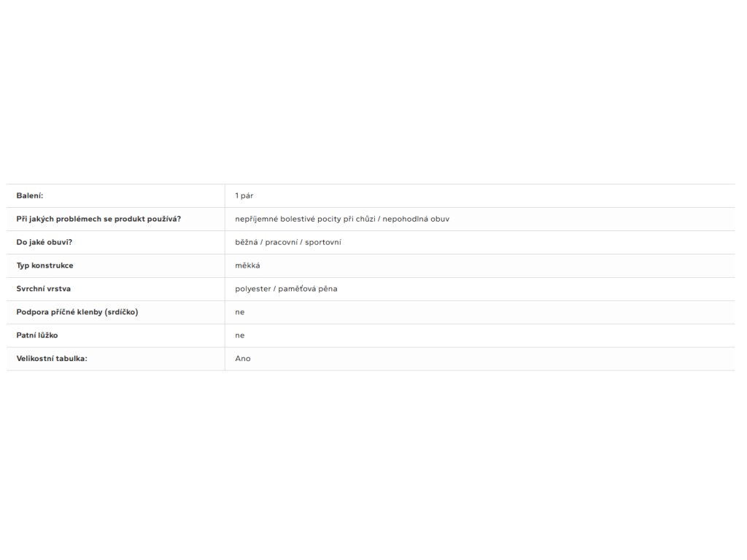Click the word "sportovní" in footwear row

coord(322,242)
